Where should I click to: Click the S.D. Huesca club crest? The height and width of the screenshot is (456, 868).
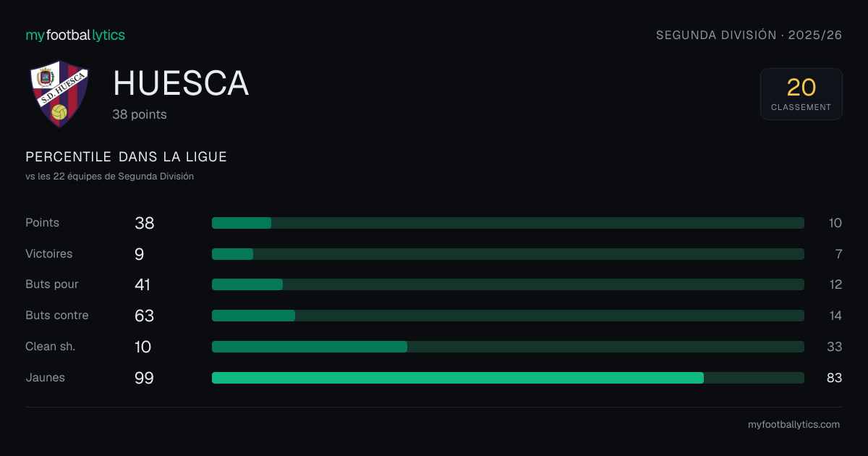59,94
